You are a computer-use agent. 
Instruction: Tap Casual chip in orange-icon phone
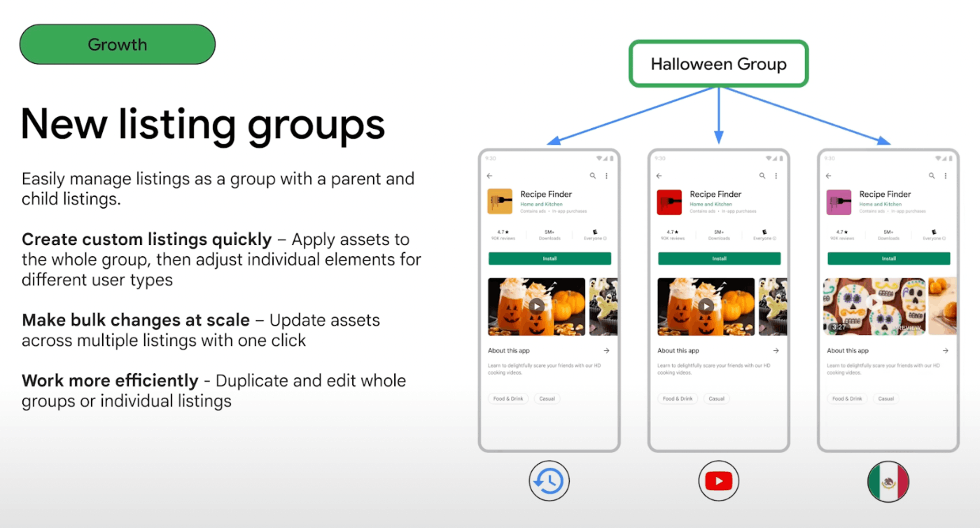click(x=547, y=398)
